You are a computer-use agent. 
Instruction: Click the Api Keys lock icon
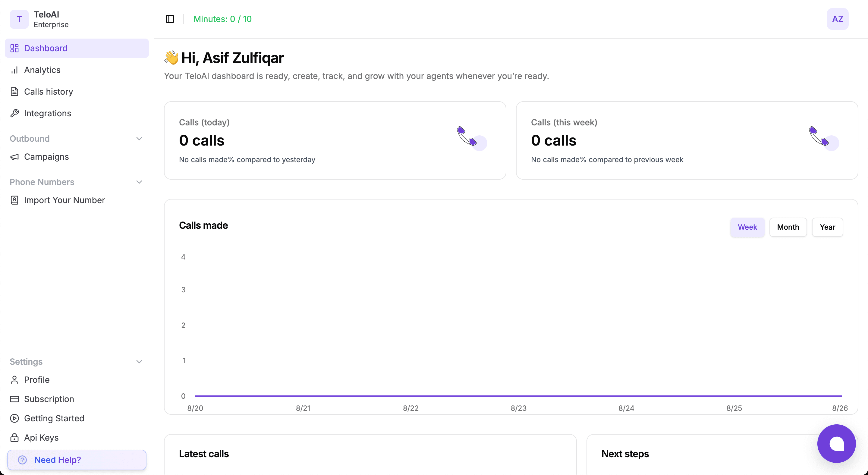(x=15, y=438)
